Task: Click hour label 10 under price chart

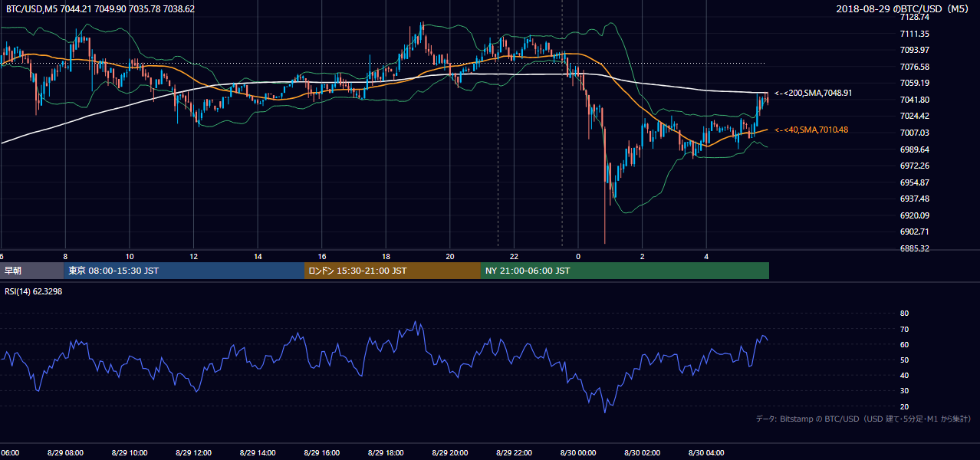Action: coord(130,256)
